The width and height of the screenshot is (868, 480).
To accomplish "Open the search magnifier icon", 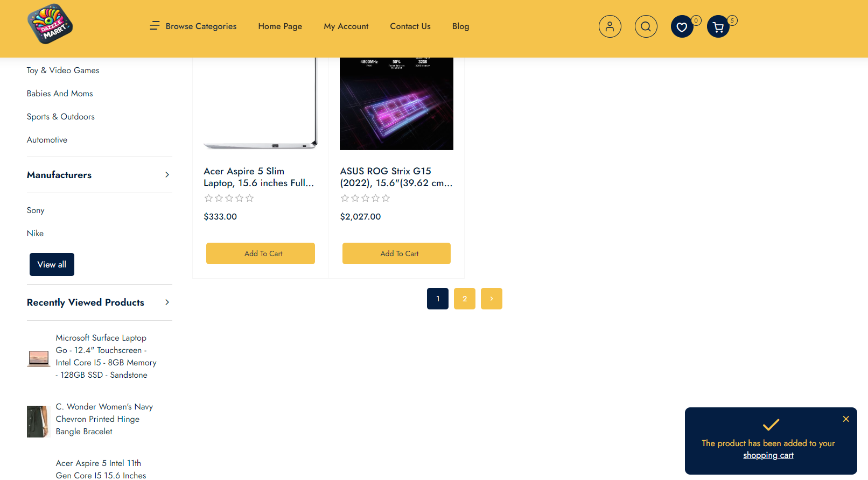I will tap(646, 26).
